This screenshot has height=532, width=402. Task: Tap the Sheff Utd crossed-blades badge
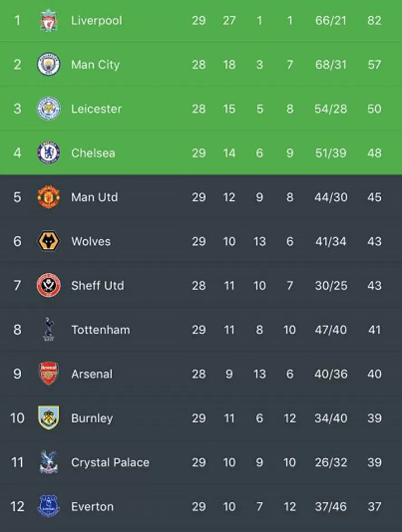(49, 286)
